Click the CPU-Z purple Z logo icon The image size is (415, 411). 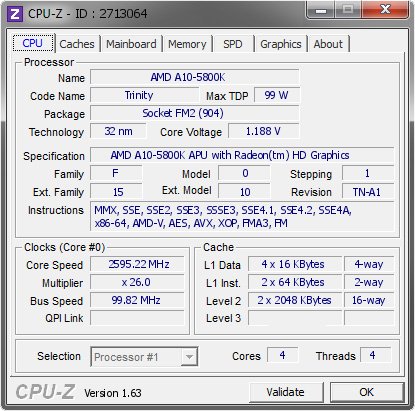pos(15,14)
